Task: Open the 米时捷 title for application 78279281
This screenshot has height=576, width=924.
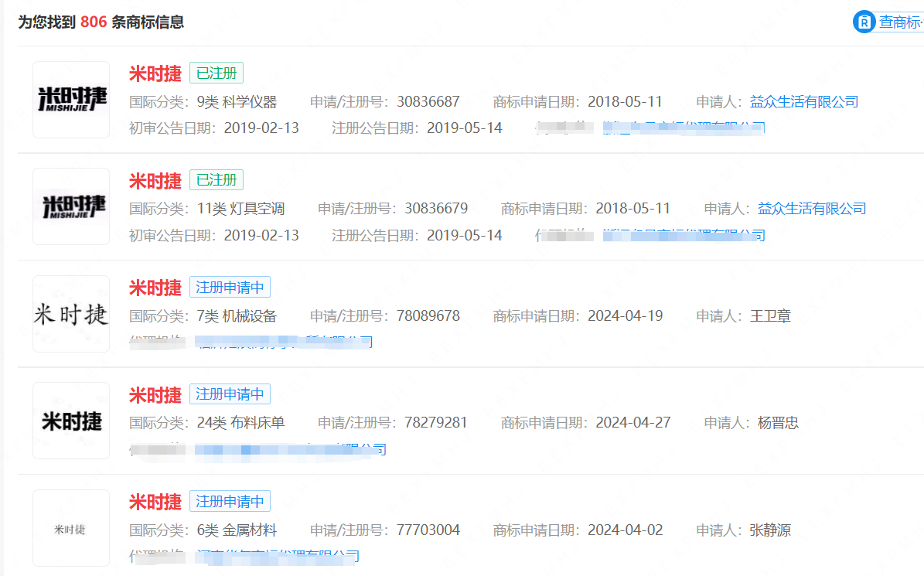Action: [x=155, y=394]
